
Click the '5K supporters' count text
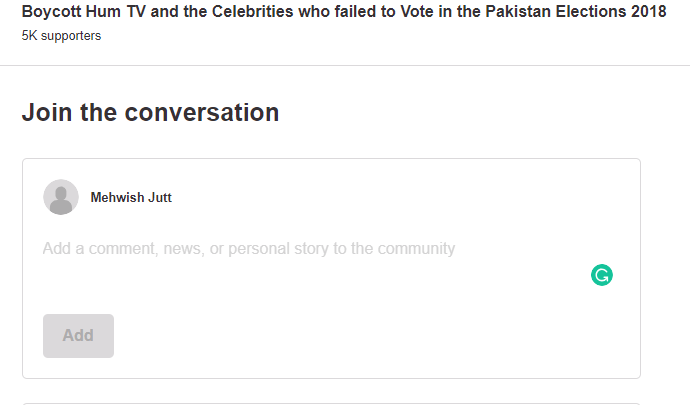coord(61,36)
